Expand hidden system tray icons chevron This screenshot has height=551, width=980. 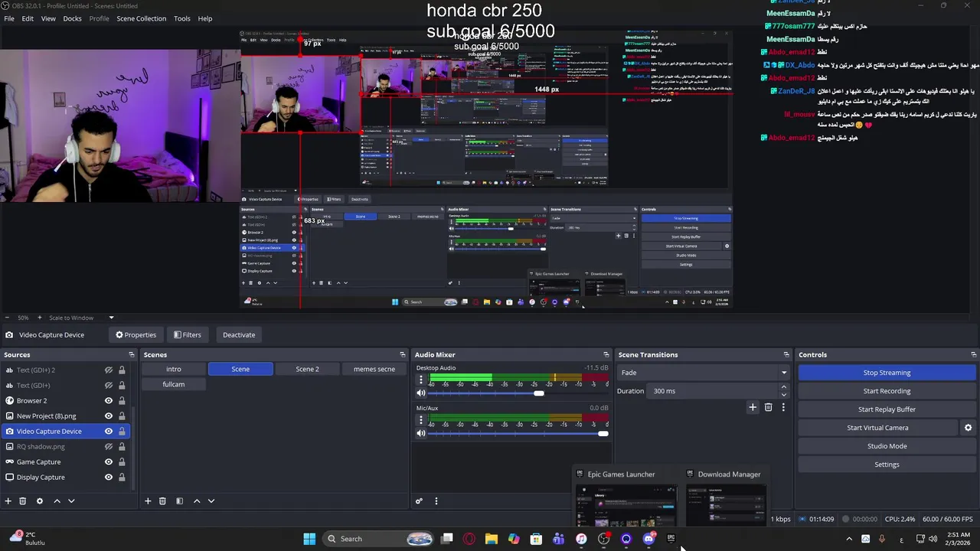848,539
